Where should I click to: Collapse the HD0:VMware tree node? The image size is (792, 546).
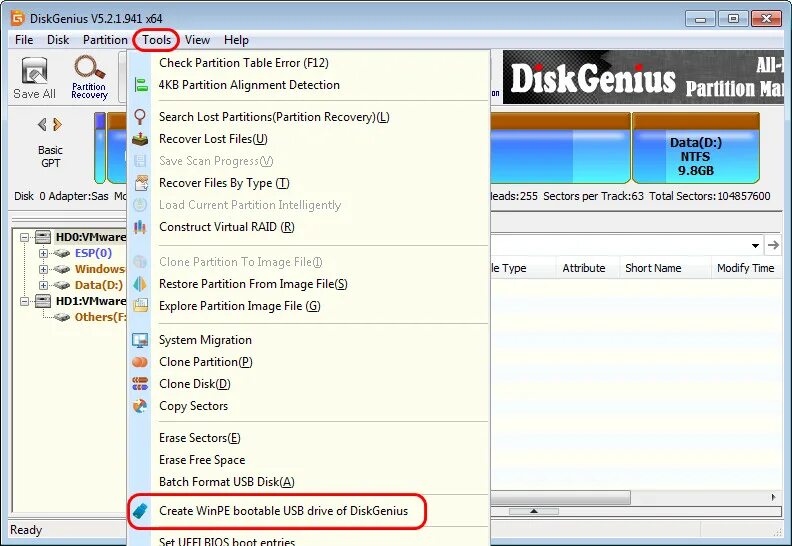tap(24, 236)
